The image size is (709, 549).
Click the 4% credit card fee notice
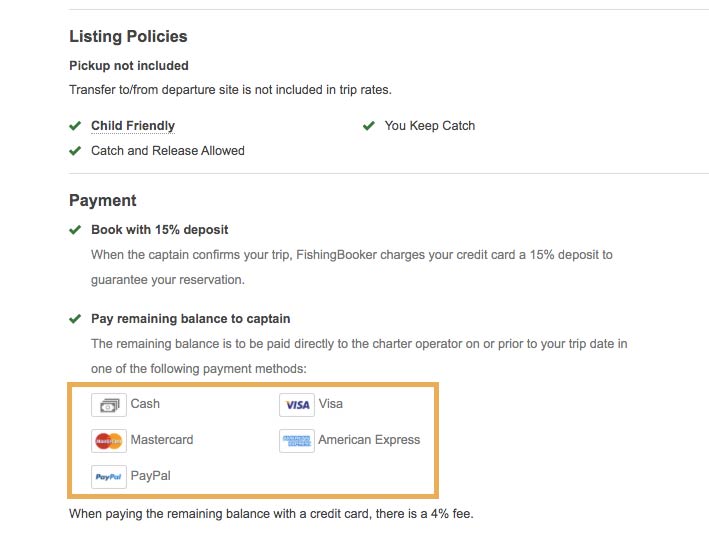[271, 514]
